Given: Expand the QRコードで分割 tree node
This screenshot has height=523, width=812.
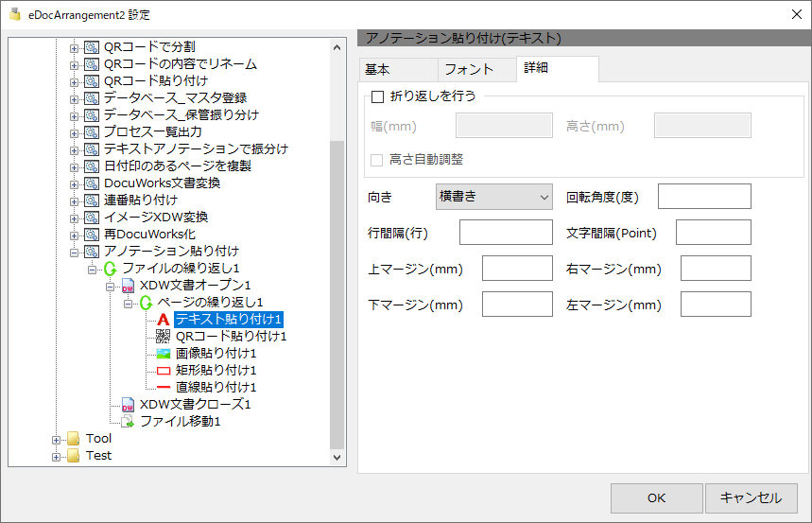Looking at the screenshot, I should (74, 49).
